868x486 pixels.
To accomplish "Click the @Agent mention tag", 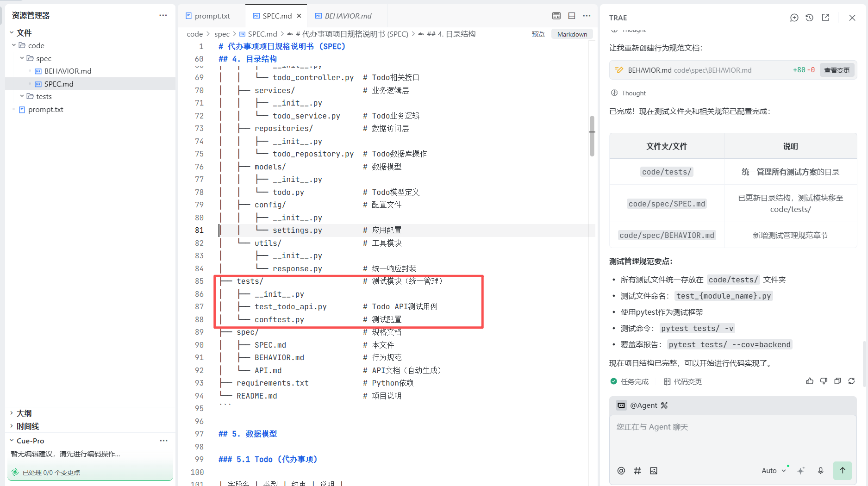I will [643, 405].
